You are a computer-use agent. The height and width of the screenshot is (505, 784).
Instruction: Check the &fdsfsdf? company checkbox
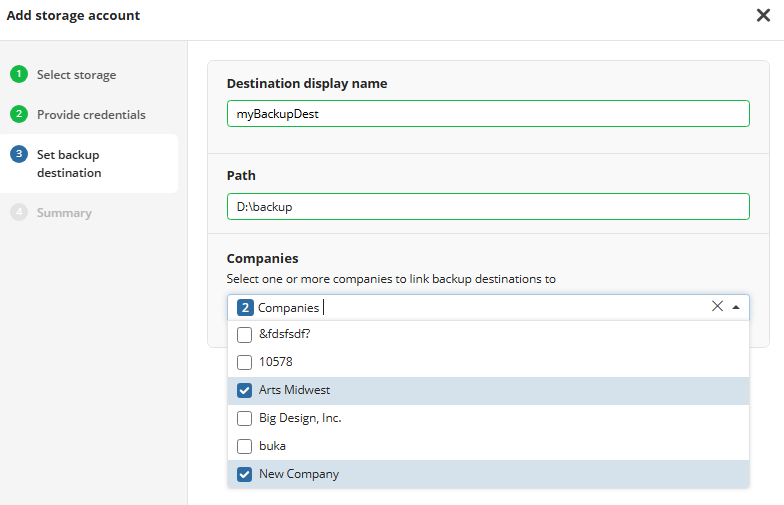click(244, 334)
